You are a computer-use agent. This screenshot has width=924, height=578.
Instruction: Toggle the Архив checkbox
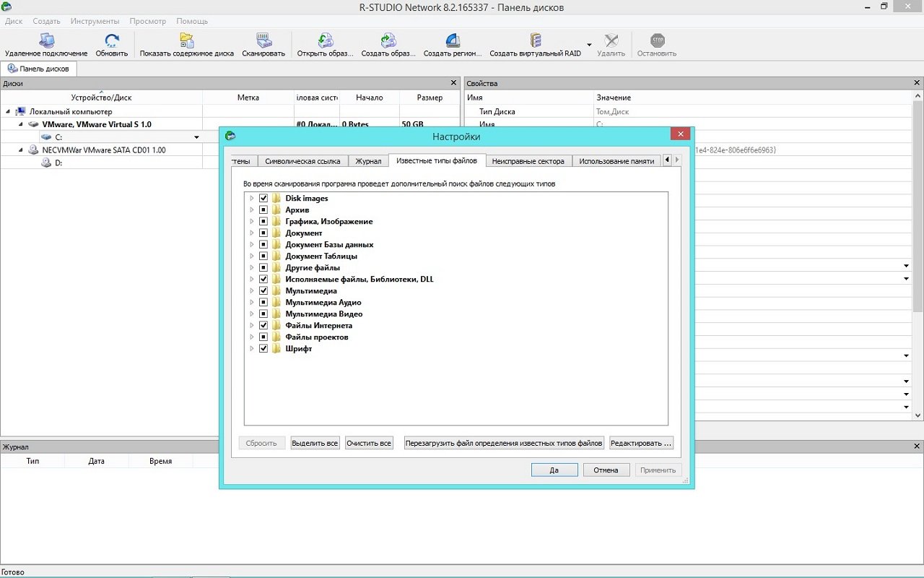pos(263,210)
